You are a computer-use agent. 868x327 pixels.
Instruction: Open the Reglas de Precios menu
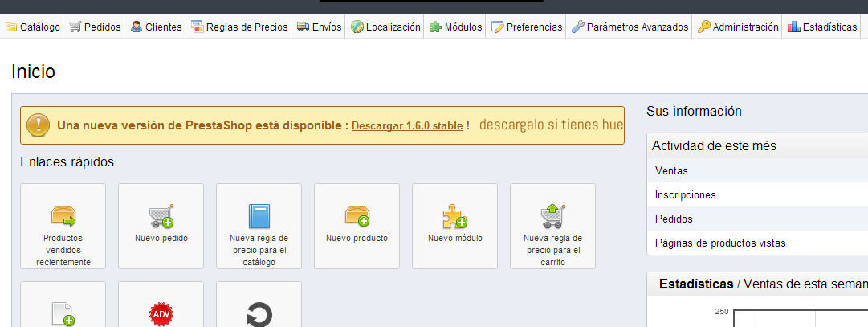pos(238,27)
